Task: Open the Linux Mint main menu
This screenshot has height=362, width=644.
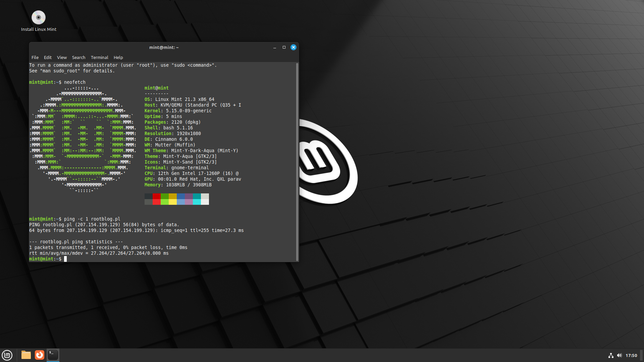Action: tap(7, 355)
